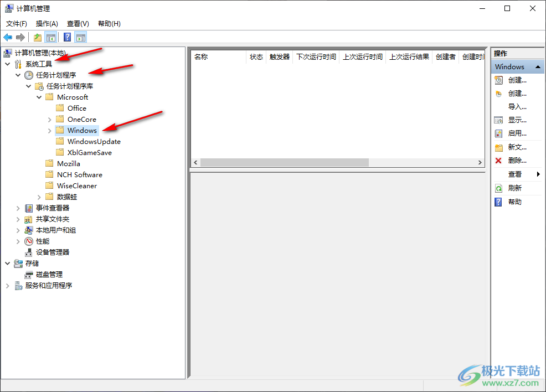Image resolution: width=546 pixels, height=392 pixels.
Task: Sort by Last Run Result (上次运行结果) column
Action: (409, 56)
